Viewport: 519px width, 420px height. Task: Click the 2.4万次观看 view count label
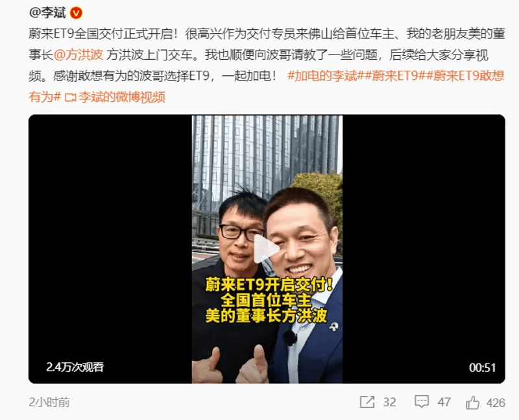(75, 367)
